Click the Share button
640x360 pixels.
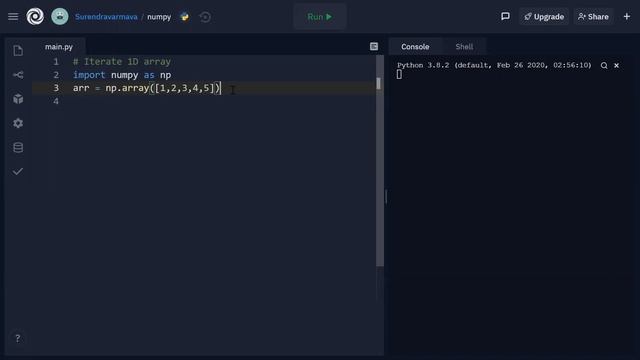(593, 17)
